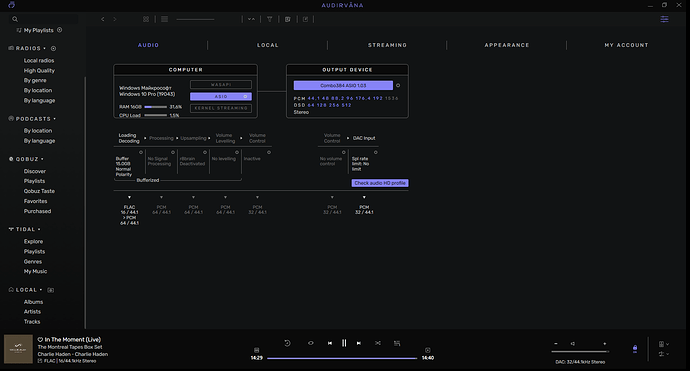Open local Albums
690x371 pixels.
tap(33, 302)
